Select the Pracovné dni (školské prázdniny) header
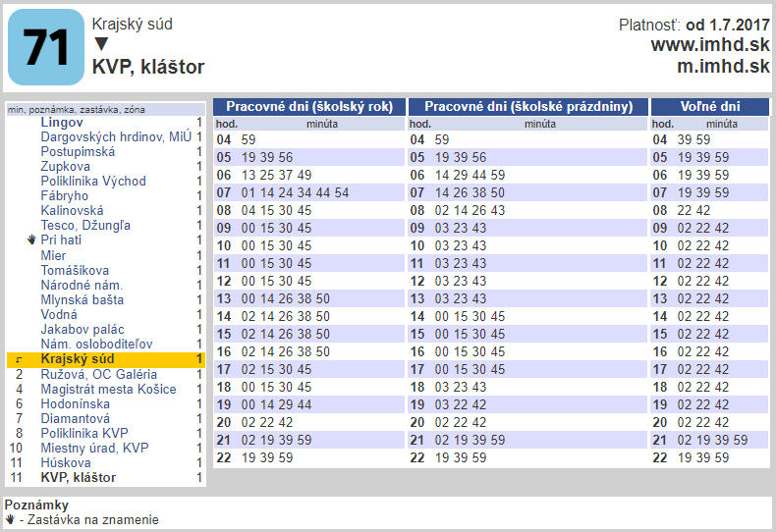The width and height of the screenshot is (776, 532). click(527, 107)
